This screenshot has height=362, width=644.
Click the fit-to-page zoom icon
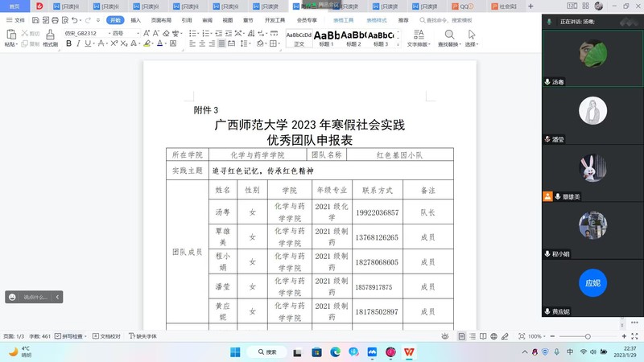click(522, 336)
